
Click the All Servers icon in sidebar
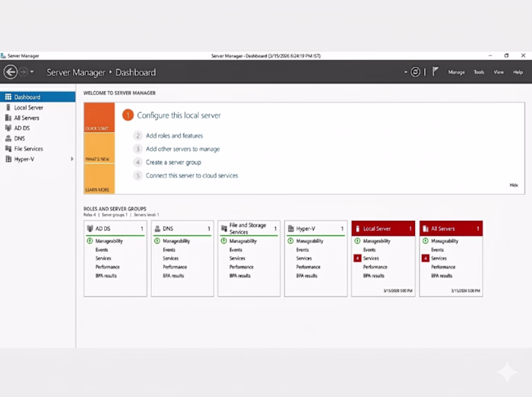pyautogui.click(x=8, y=118)
